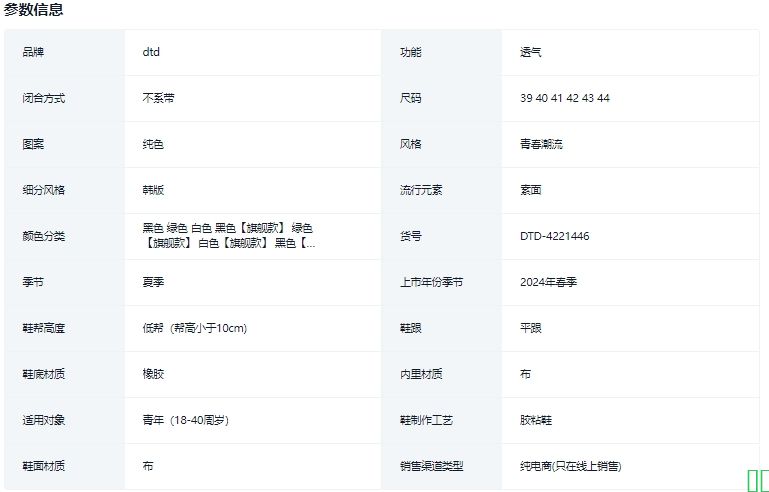Click the 适用对象 value 青年 (18-40周岁)
Image resolution: width=769 pixels, height=492 pixels.
coord(185,420)
